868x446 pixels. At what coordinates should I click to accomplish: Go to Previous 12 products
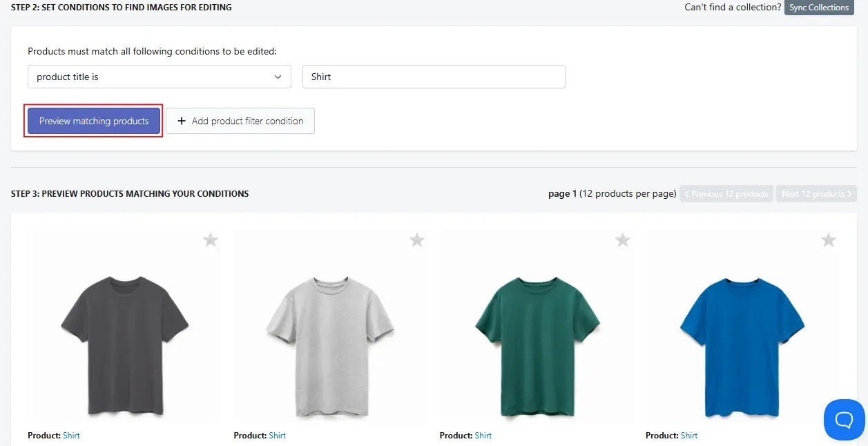(726, 194)
